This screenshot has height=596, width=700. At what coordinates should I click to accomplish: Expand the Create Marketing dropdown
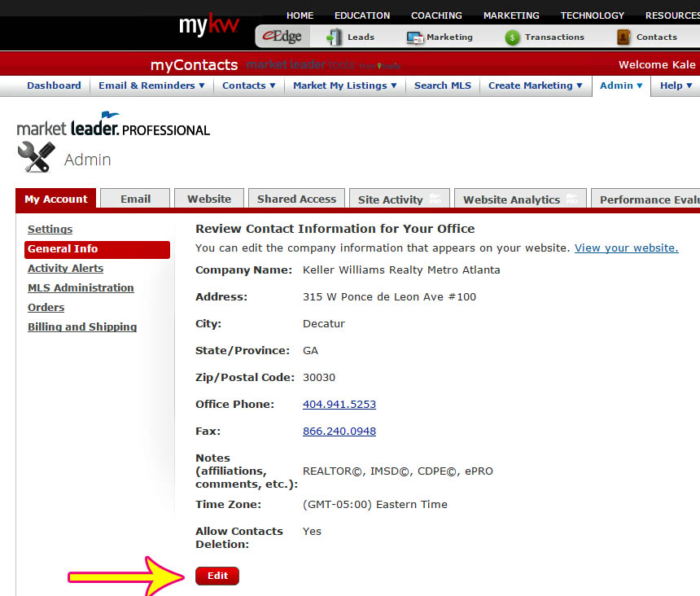pyautogui.click(x=536, y=85)
